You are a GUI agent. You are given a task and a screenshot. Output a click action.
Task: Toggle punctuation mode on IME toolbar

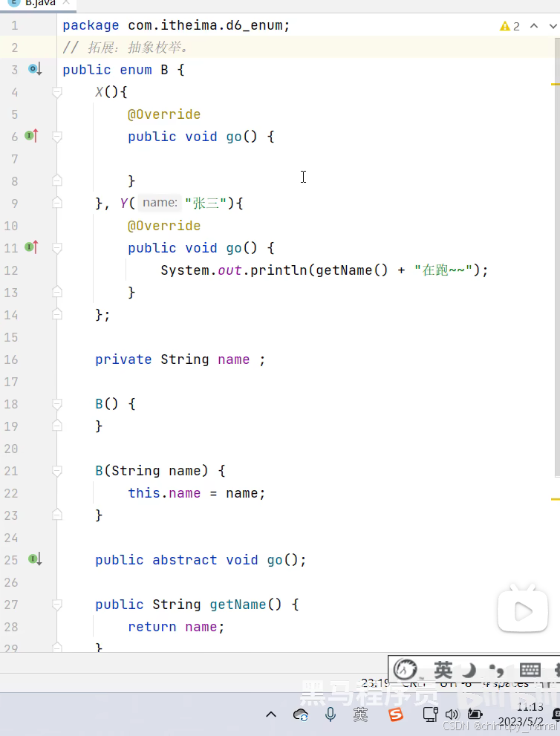pyautogui.click(x=496, y=670)
